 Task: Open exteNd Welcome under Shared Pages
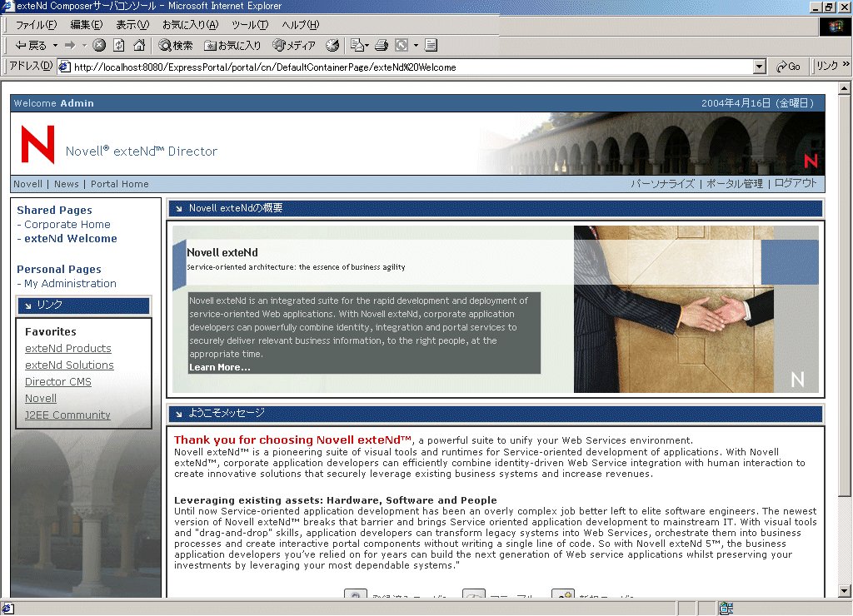point(70,239)
